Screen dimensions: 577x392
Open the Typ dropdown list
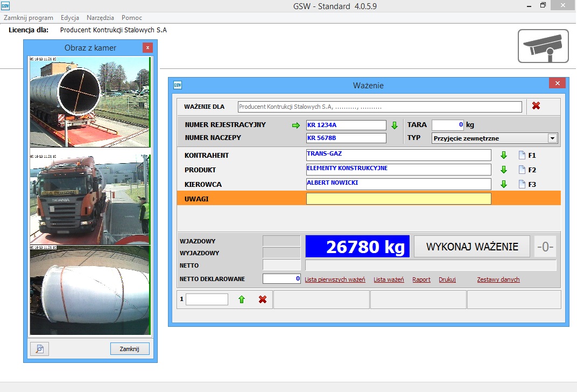coord(552,138)
